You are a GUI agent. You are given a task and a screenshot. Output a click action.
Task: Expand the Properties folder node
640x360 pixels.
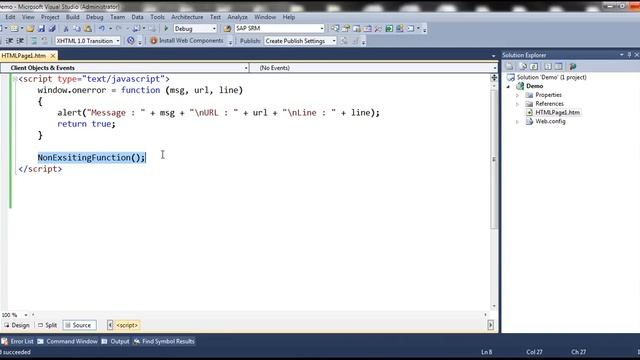(x=518, y=95)
